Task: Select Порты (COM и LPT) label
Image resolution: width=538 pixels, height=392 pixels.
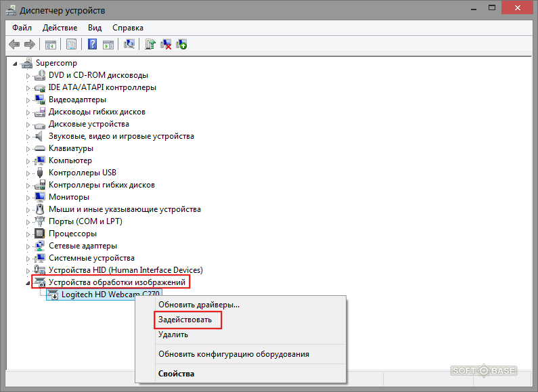Action: click(85, 221)
